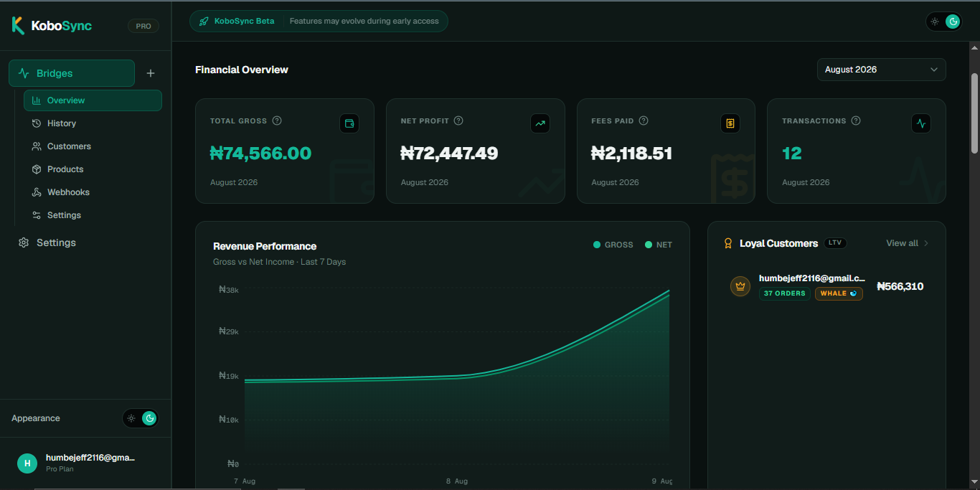This screenshot has width=980, height=490.
Task: Click the pulse icon on Transactions card
Action: tap(921, 123)
